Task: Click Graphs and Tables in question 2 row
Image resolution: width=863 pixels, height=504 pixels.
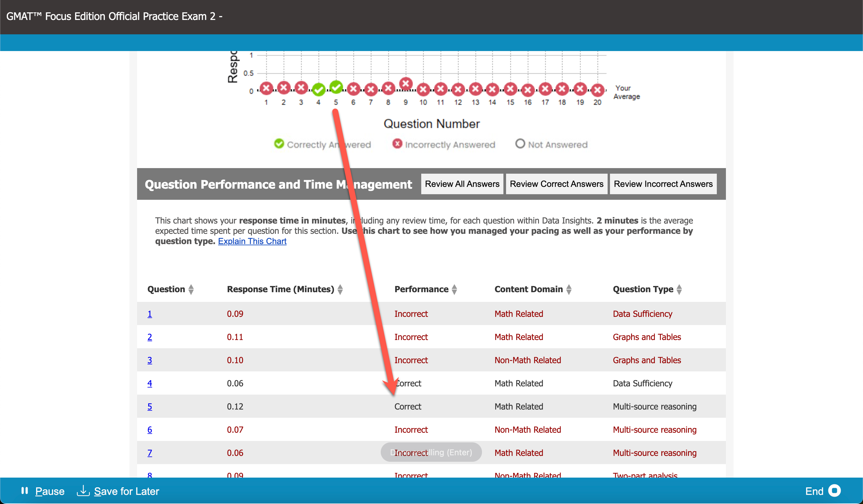Action: click(x=647, y=337)
